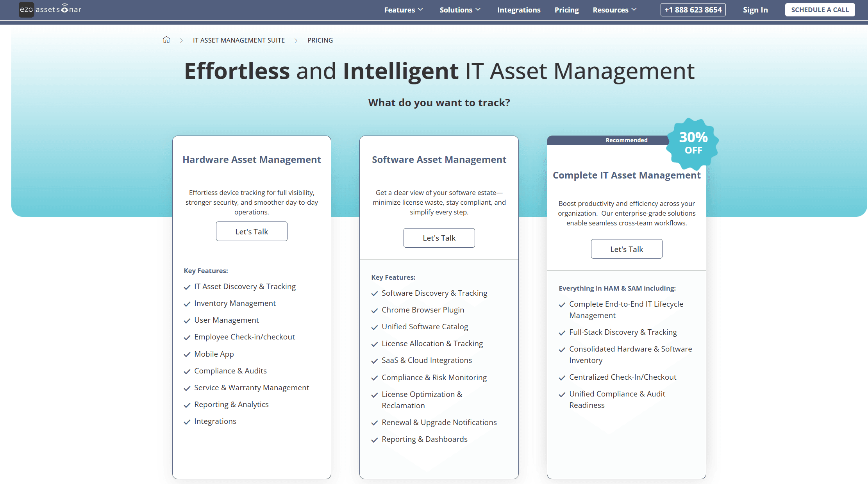Click 'Reporting & Analytics' feature
Screen dimensions: 868x484
231,404
